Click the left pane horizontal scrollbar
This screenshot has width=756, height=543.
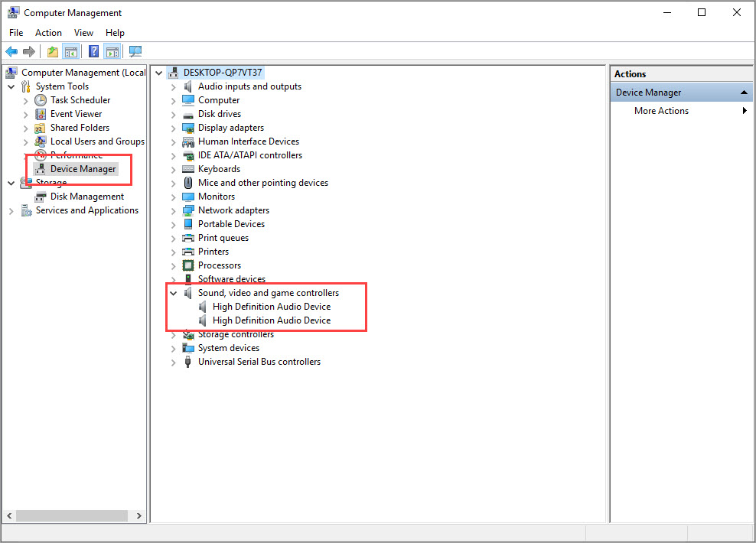(73, 515)
